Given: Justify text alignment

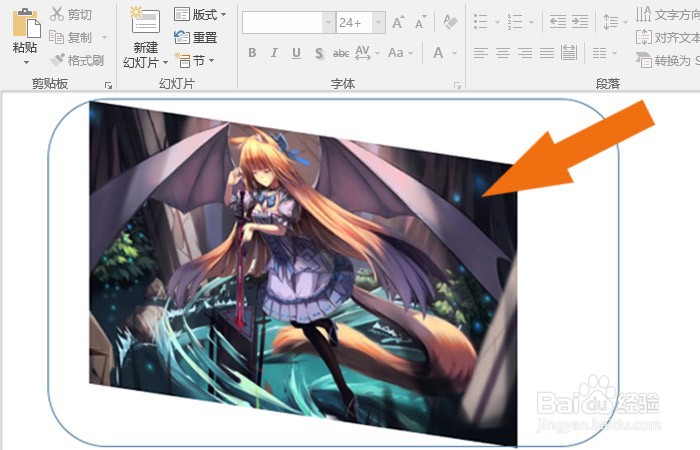Looking at the screenshot, I should pyautogui.click(x=547, y=53).
